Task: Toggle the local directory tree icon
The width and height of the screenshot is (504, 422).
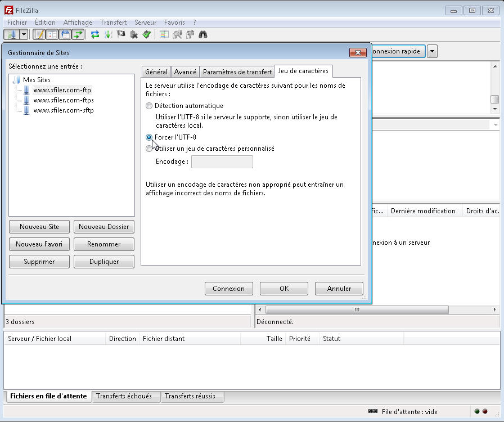Action: 52,34
